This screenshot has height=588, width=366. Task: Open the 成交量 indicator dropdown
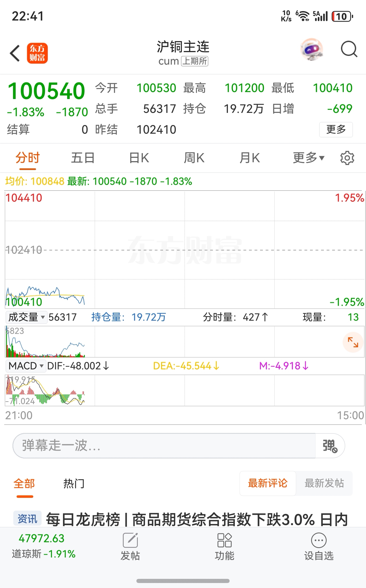[x=26, y=317]
